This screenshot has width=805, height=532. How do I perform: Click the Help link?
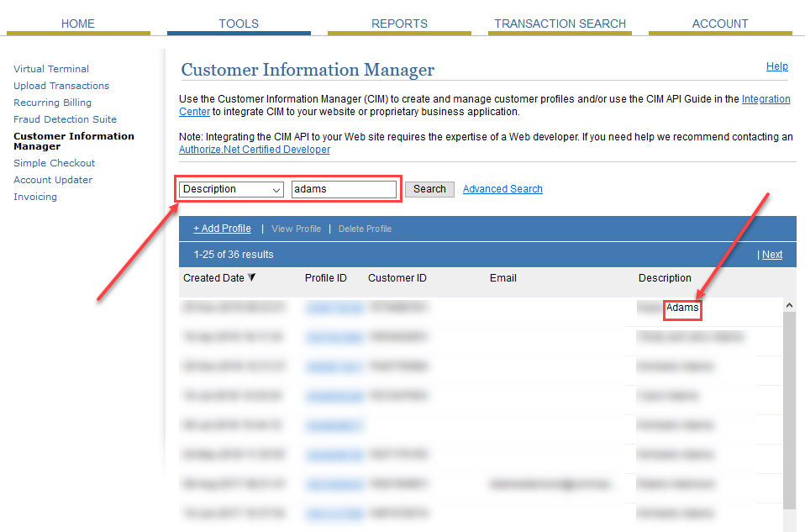click(x=776, y=66)
